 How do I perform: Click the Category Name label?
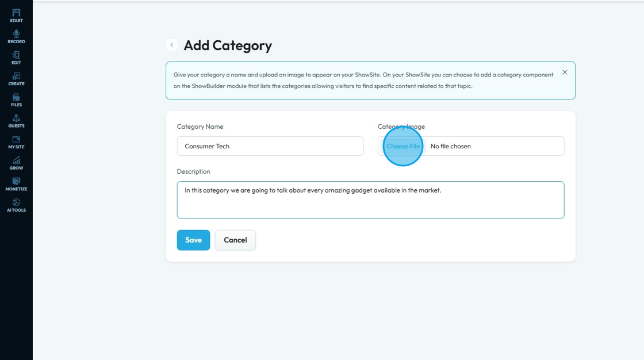[x=200, y=127]
